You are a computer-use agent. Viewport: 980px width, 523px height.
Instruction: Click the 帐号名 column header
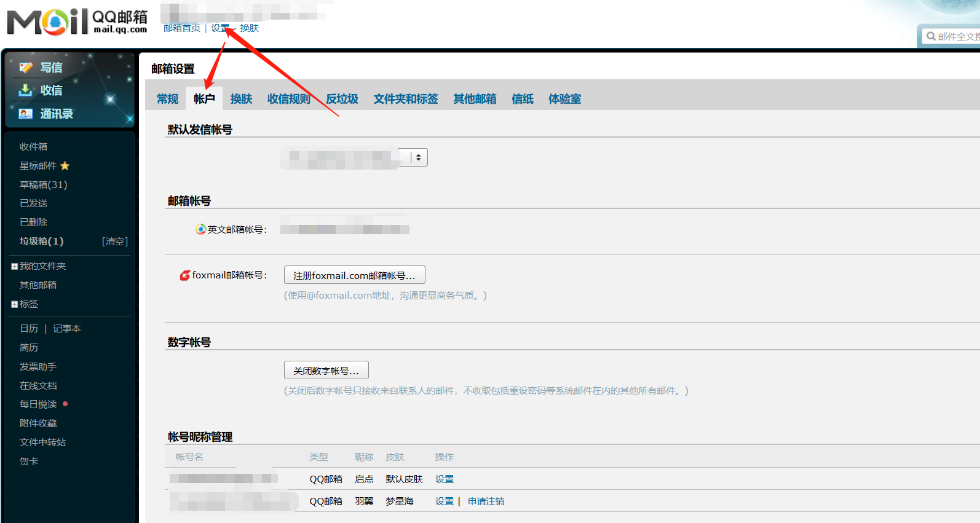click(189, 457)
